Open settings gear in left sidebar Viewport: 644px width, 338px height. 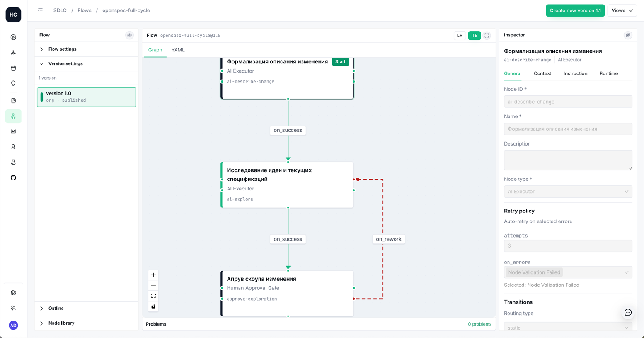pos(13,293)
